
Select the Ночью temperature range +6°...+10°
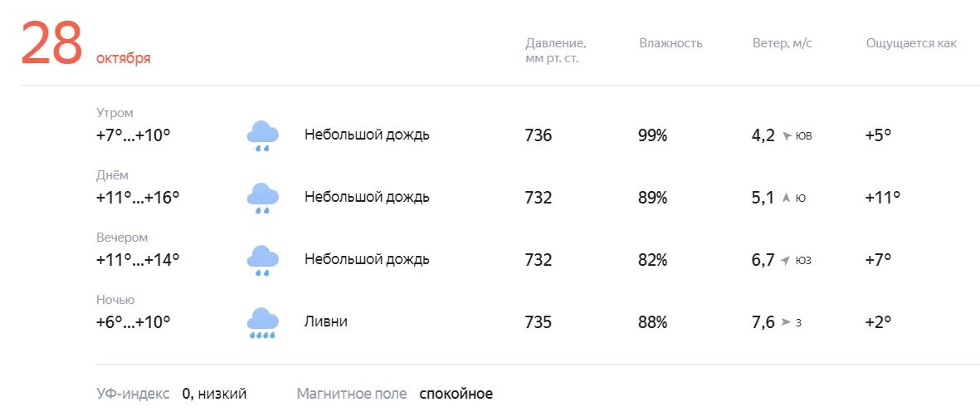click(133, 322)
